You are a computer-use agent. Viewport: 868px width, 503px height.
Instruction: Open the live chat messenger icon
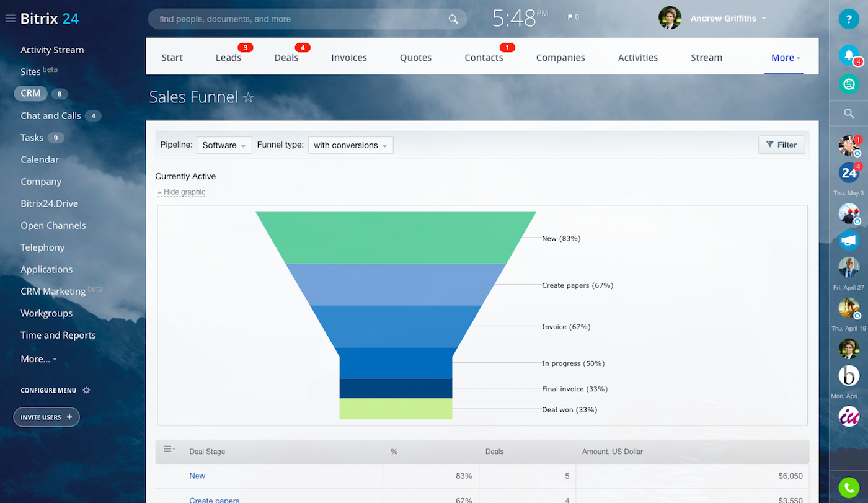(849, 84)
